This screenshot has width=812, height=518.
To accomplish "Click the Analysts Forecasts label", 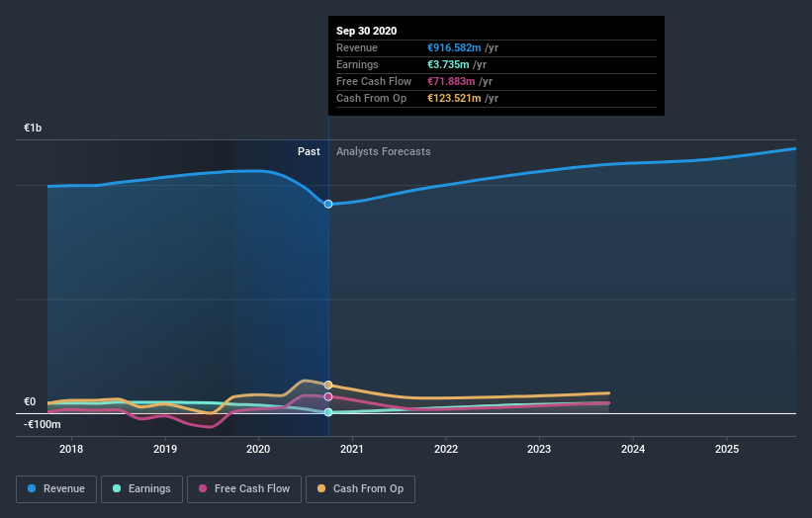I will [383, 151].
